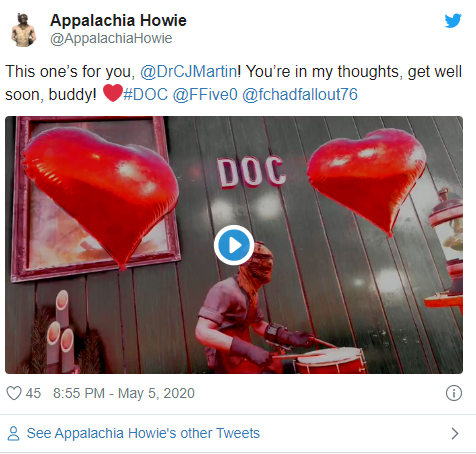The image size is (476, 454).
Task: Open the @FFive0 profile mention
Action: tap(205, 94)
